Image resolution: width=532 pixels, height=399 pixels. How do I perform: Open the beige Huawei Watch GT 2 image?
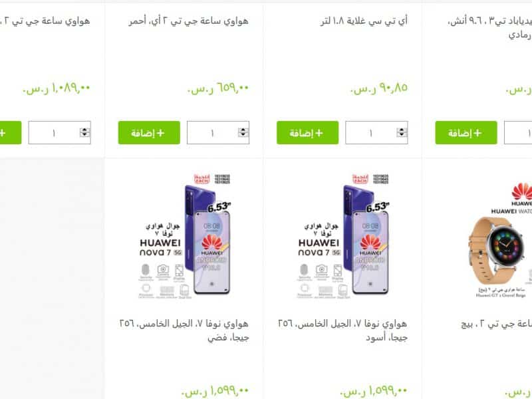tap(499, 241)
